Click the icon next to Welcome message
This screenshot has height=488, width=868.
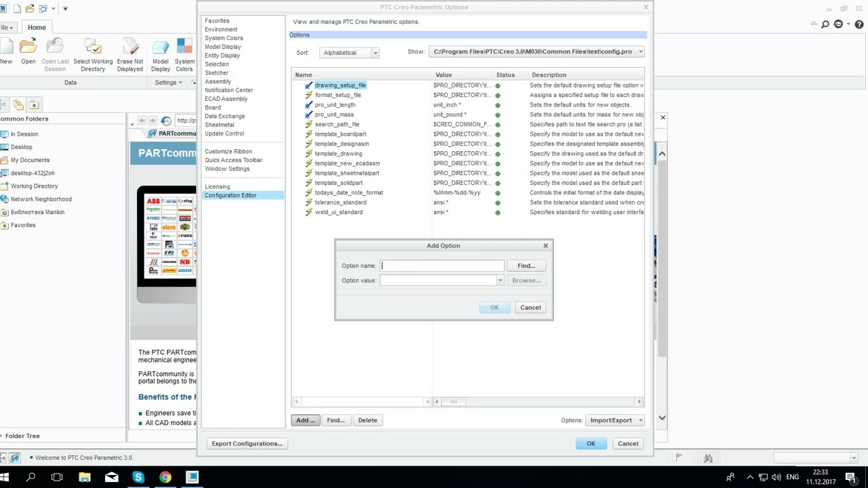pos(14,458)
